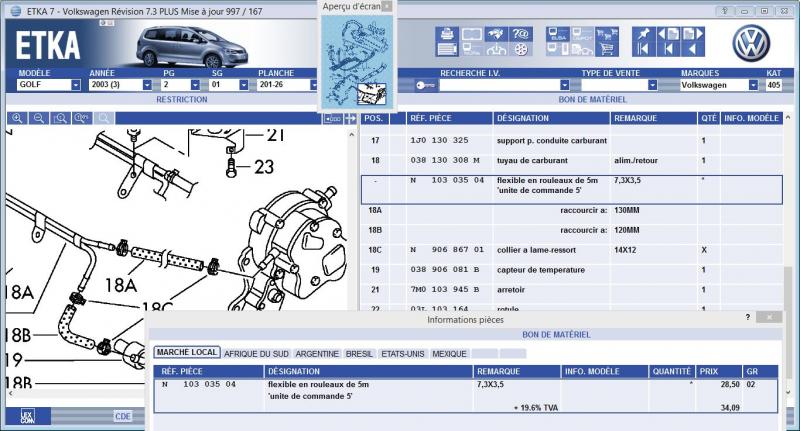This screenshot has height=431, width=800.
Task: Click the Volkswagen logo
Action: pyautogui.click(x=751, y=42)
